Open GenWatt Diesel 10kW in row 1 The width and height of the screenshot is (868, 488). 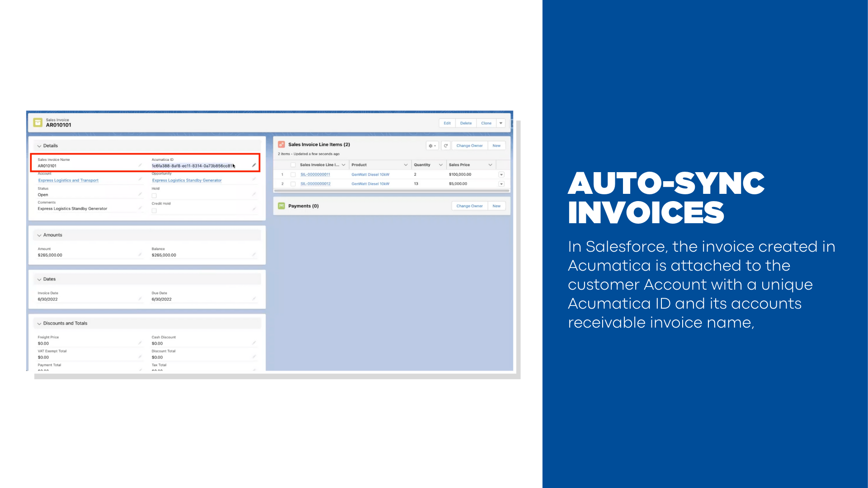(370, 174)
